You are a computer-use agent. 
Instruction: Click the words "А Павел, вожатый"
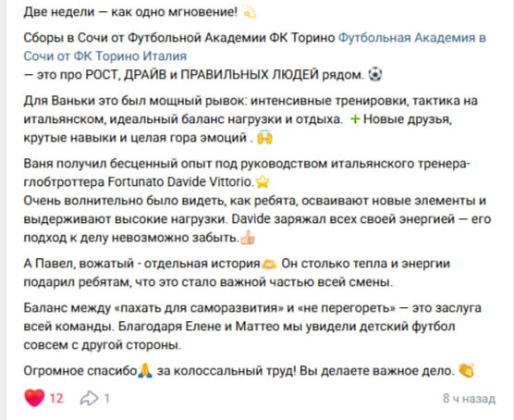pos(79,264)
